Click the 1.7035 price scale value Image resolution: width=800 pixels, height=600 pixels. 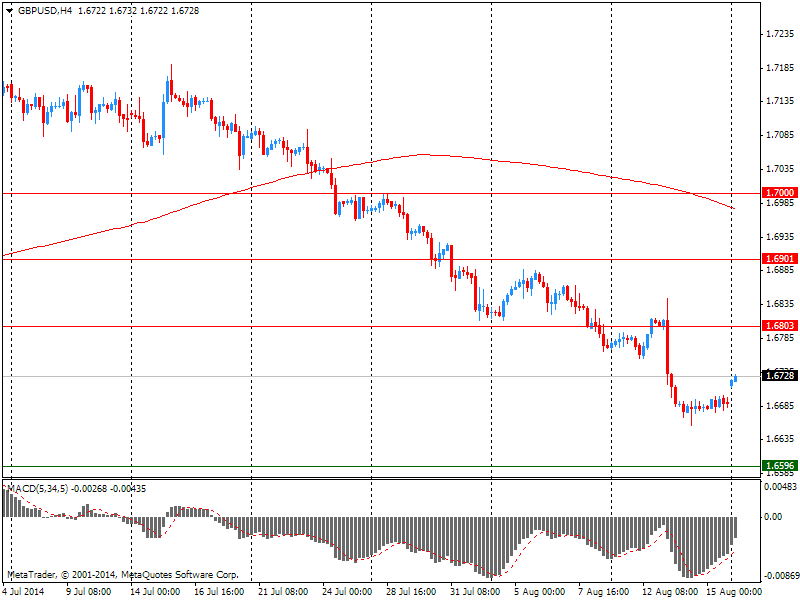(781, 169)
